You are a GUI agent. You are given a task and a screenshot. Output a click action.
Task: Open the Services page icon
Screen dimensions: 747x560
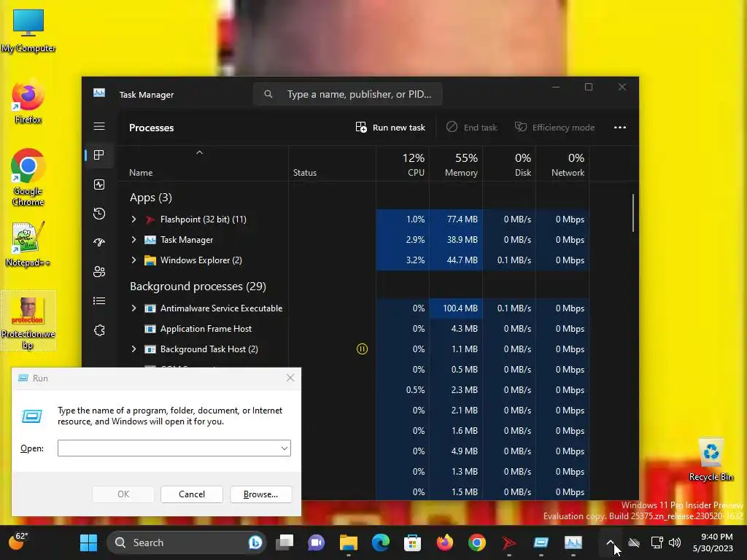pyautogui.click(x=99, y=330)
